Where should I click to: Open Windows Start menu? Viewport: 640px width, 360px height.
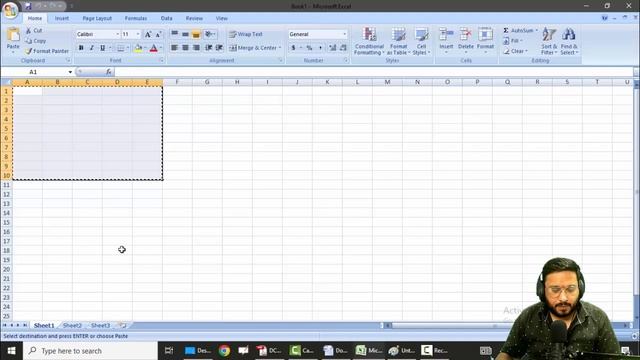(11, 351)
